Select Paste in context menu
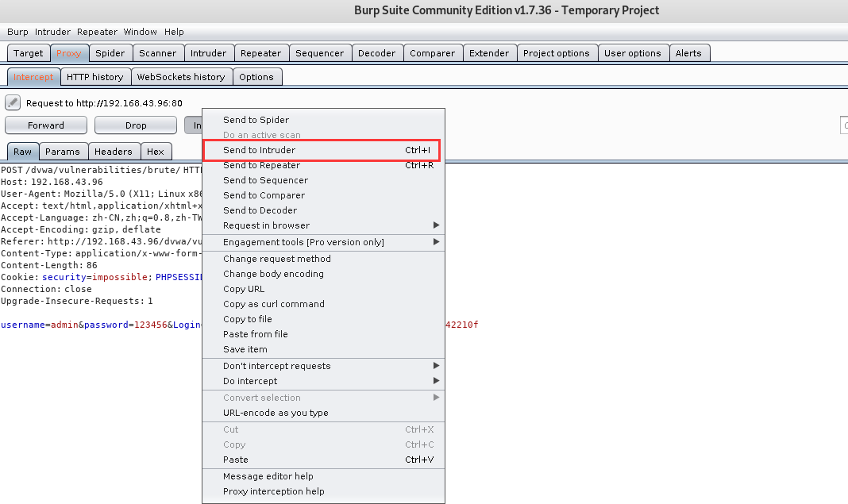Screen dimensions: 848x504 (x=323, y=460)
